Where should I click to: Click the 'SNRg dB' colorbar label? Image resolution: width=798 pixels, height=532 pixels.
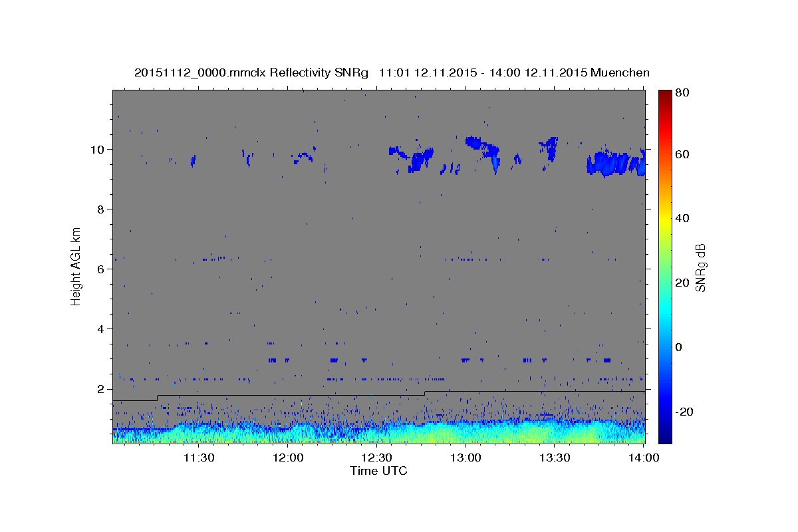tap(700, 267)
